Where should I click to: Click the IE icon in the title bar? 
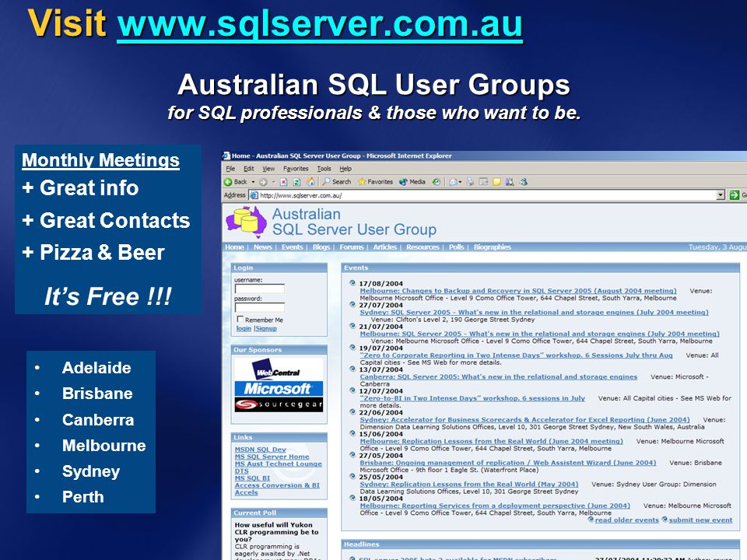click(226, 156)
